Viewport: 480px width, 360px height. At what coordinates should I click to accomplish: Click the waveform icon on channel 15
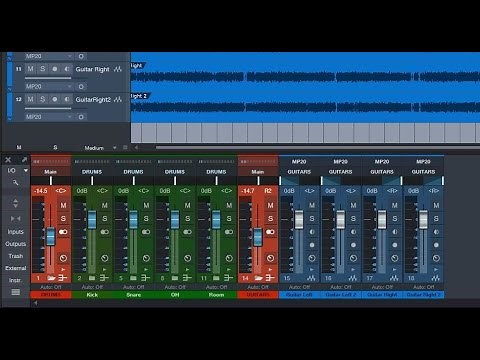point(311,278)
